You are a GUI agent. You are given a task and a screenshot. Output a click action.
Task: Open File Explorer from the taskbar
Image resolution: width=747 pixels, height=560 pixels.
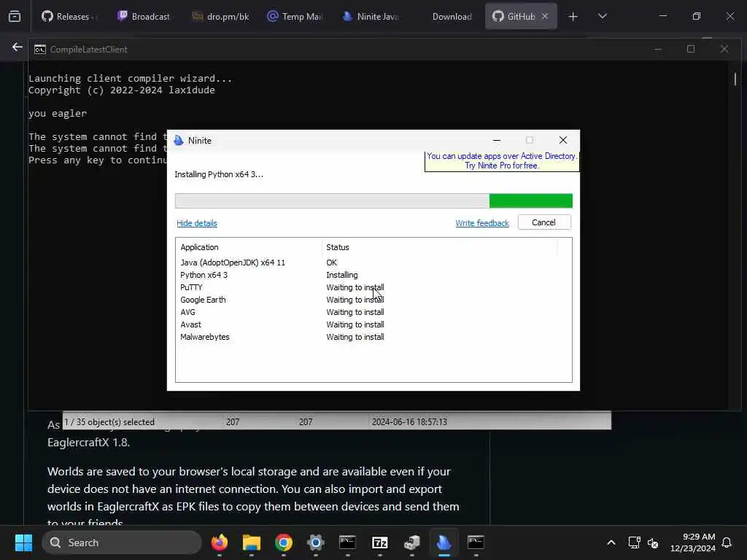point(252,542)
